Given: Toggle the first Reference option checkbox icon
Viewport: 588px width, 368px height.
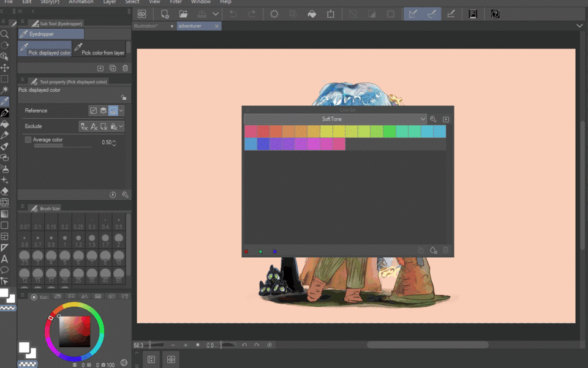Looking at the screenshot, I should (x=93, y=111).
